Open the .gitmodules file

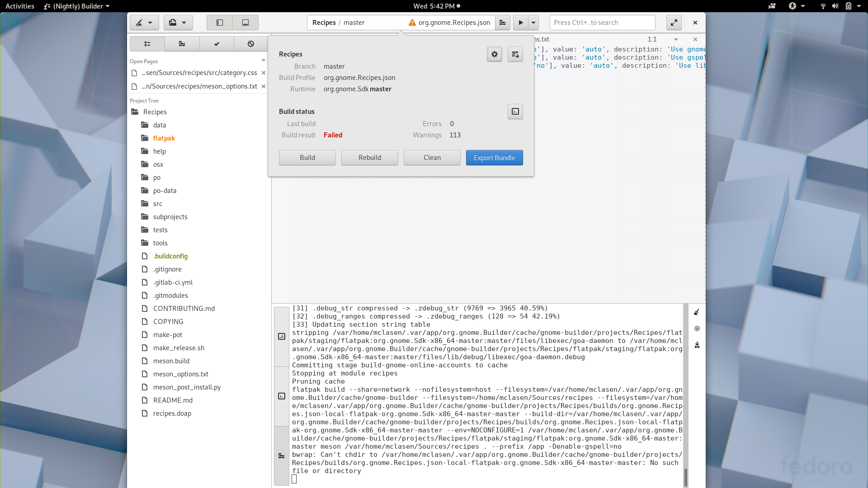pos(170,296)
